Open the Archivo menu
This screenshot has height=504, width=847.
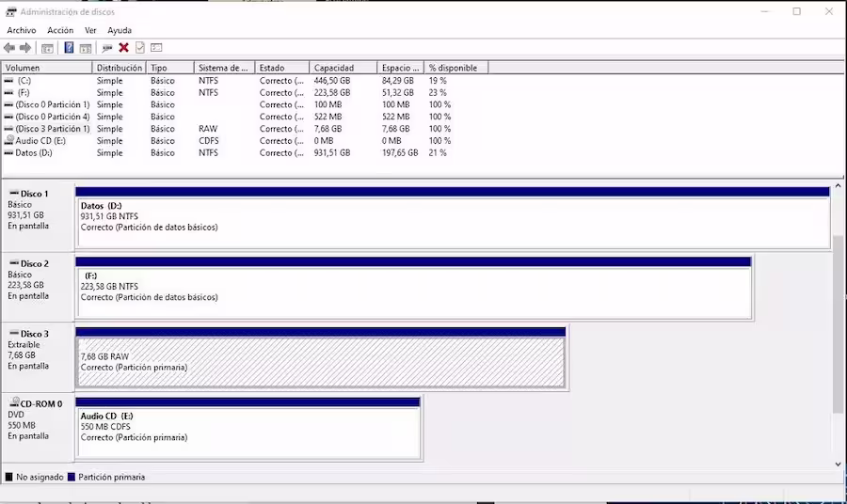(x=22, y=30)
